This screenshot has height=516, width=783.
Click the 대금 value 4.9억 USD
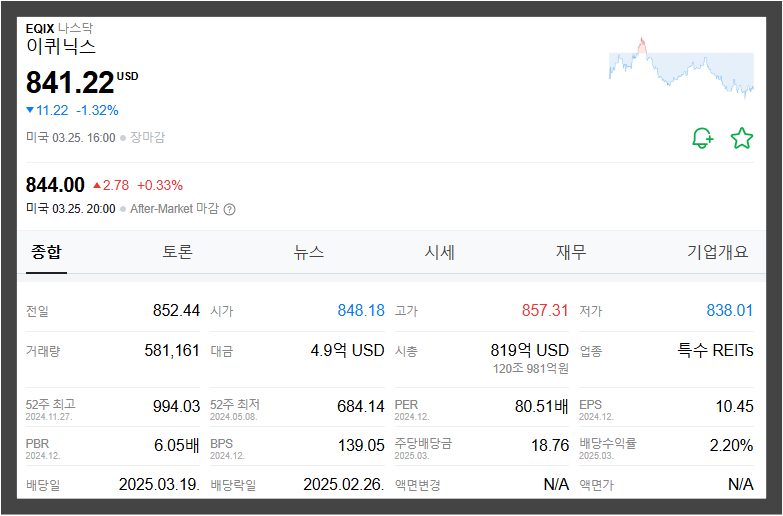point(348,350)
